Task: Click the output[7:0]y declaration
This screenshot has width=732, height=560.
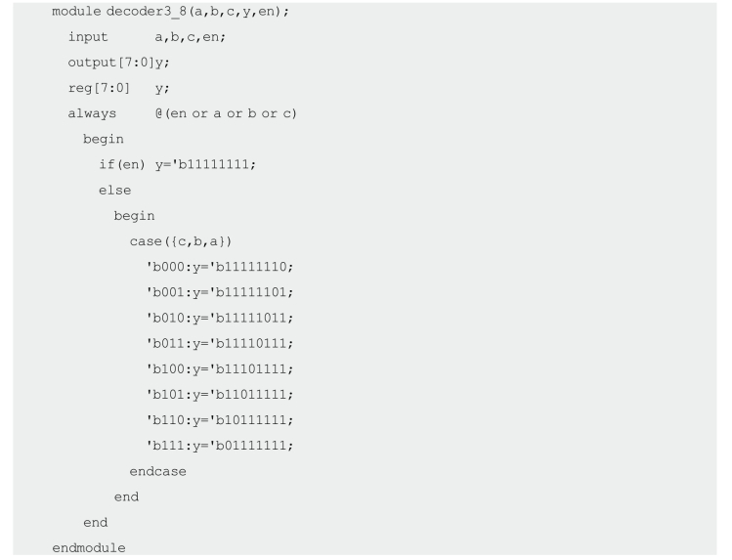Action: tap(118, 63)
